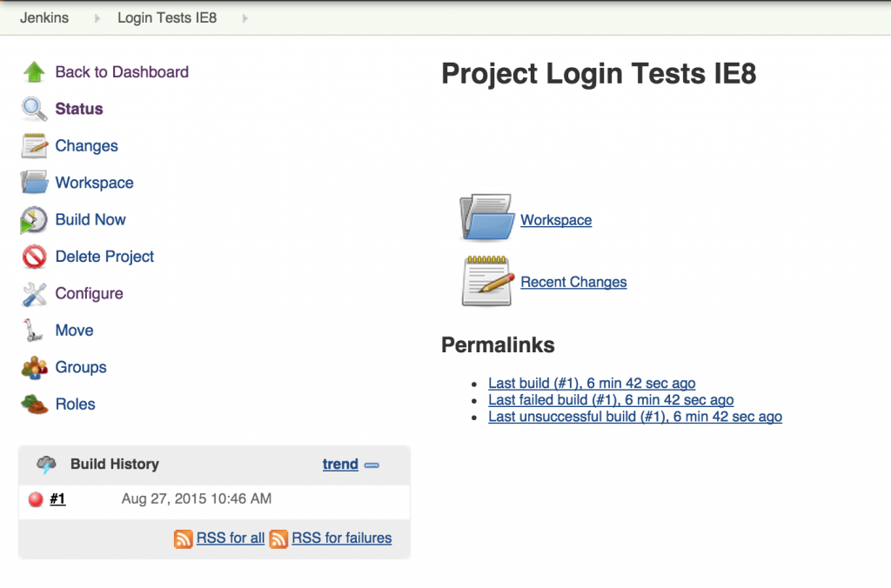Viewport: 891px width, 588px height.
Task: Click the RSS for failures feed icon
Action: point(278,538)
